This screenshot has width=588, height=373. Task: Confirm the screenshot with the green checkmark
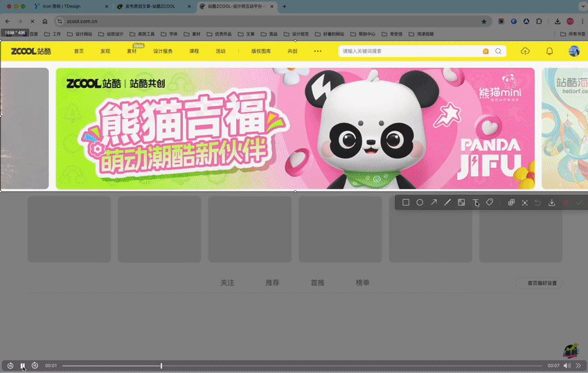(580, 203)
